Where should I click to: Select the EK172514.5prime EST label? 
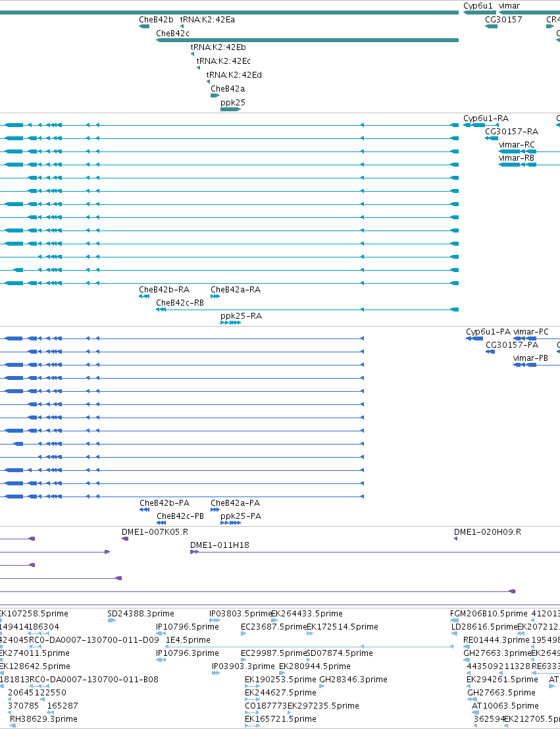coord(342,627)
